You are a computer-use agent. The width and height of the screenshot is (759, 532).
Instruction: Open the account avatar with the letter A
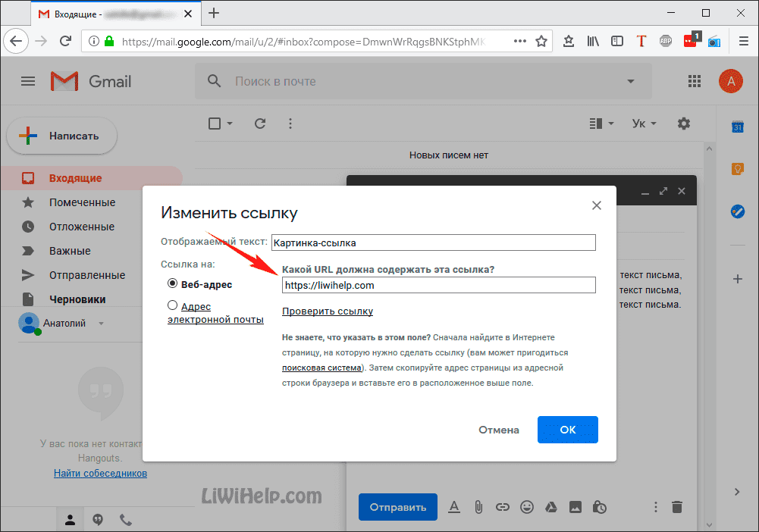pos(731,81)
